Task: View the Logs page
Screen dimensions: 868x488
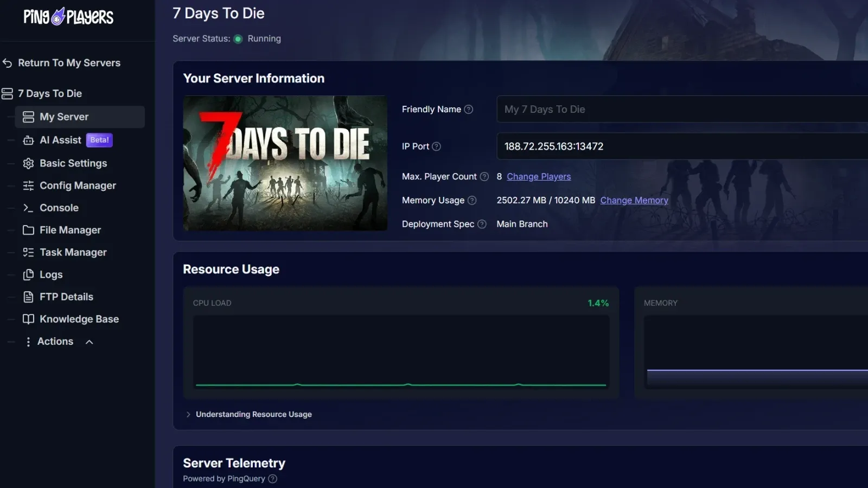Action: (x=51, y=274)
